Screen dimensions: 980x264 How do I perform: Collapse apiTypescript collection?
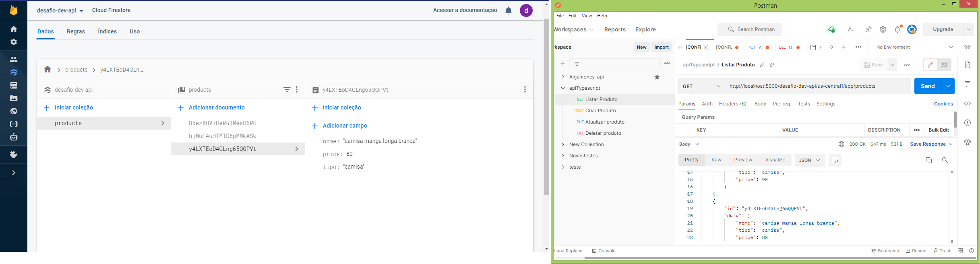pyautogui.click(x=563, y=88)
